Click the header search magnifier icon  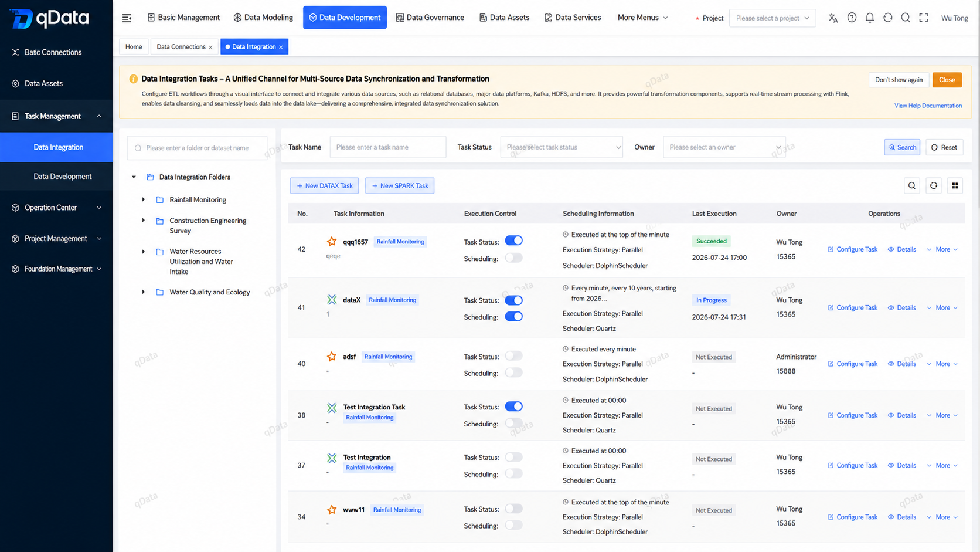point(906,18)
